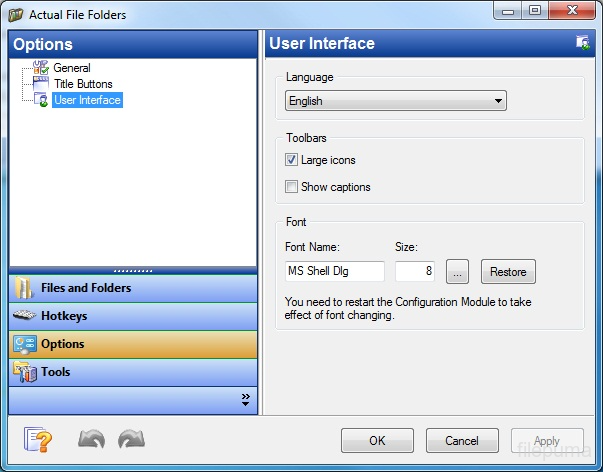Click the icon in User Interface header corner
The width and height of the screenshot is (603, 472).
coord(583,42)
